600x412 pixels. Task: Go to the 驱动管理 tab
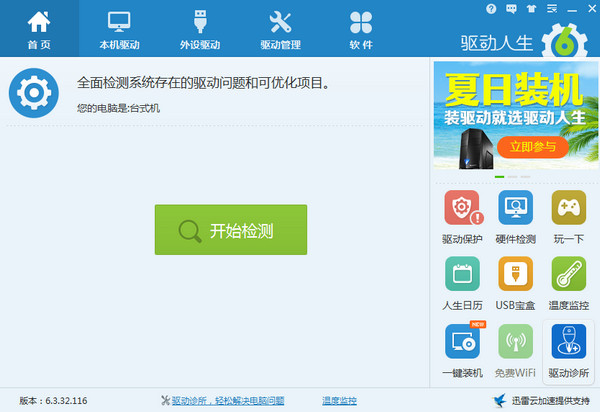(280, 29)
